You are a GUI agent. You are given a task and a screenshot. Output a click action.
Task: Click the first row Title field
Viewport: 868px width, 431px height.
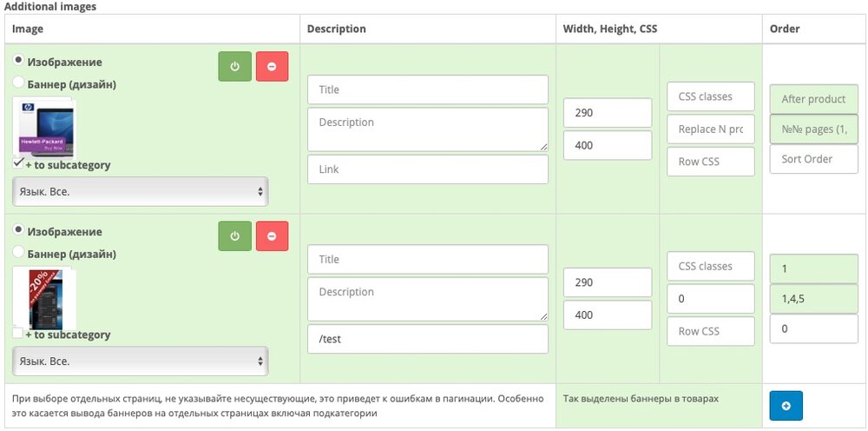[427, 90]
